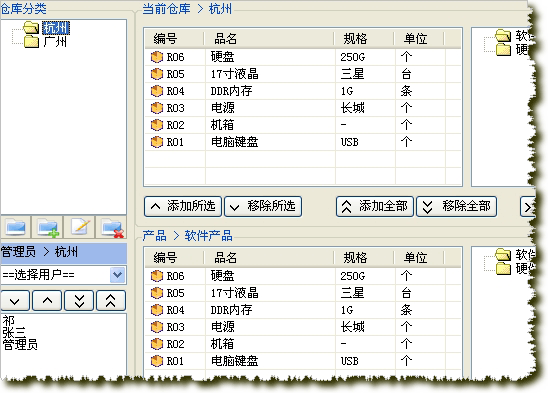This screenshot has width=548, height=393.
Task: Click the 杭州 folder icon in tree
Action: 31,27
